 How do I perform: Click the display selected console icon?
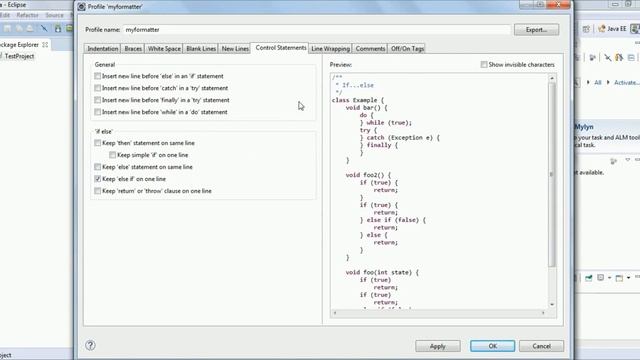tap(600, 278)
